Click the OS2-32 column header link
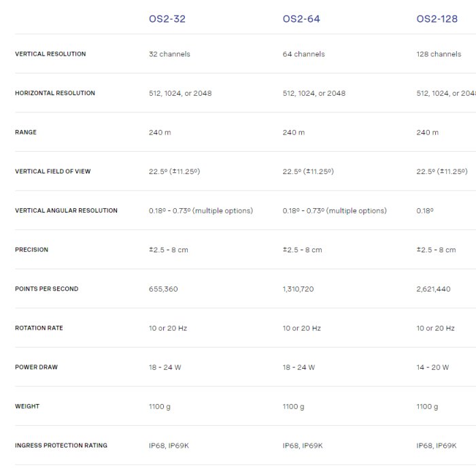 coord(167,19)
